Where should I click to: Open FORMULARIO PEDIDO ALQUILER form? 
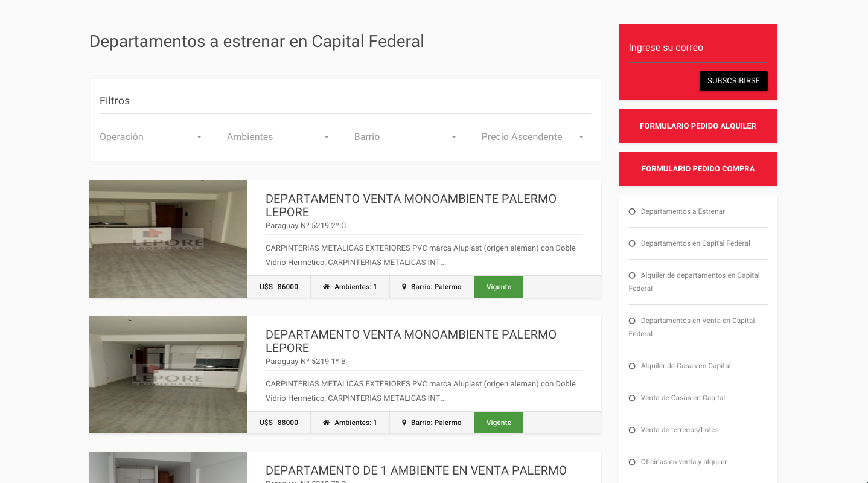tap(698, 126)
